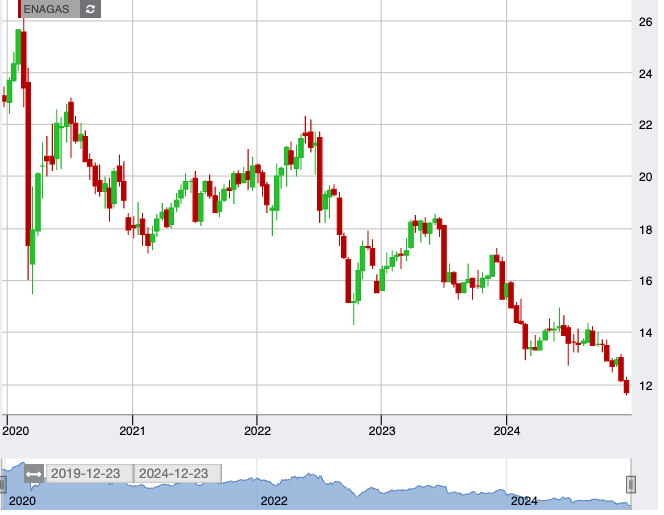Click the 2020 x-axis label of main chart
Screen dimensions: 664x515
(16, 431)
